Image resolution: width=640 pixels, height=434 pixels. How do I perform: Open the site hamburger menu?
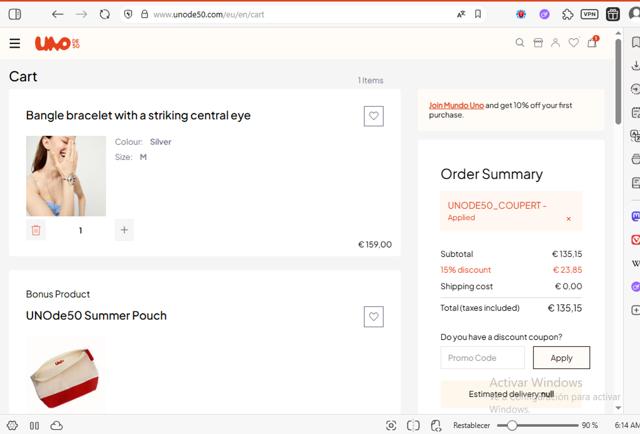15,43
